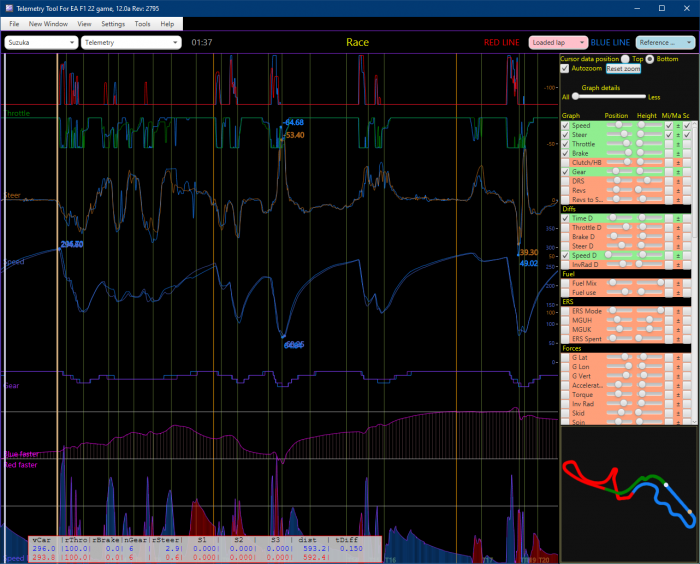Screen dimensions: 700x564
Task: Click the ± button in the Speed row
Action: click(678, 126)
